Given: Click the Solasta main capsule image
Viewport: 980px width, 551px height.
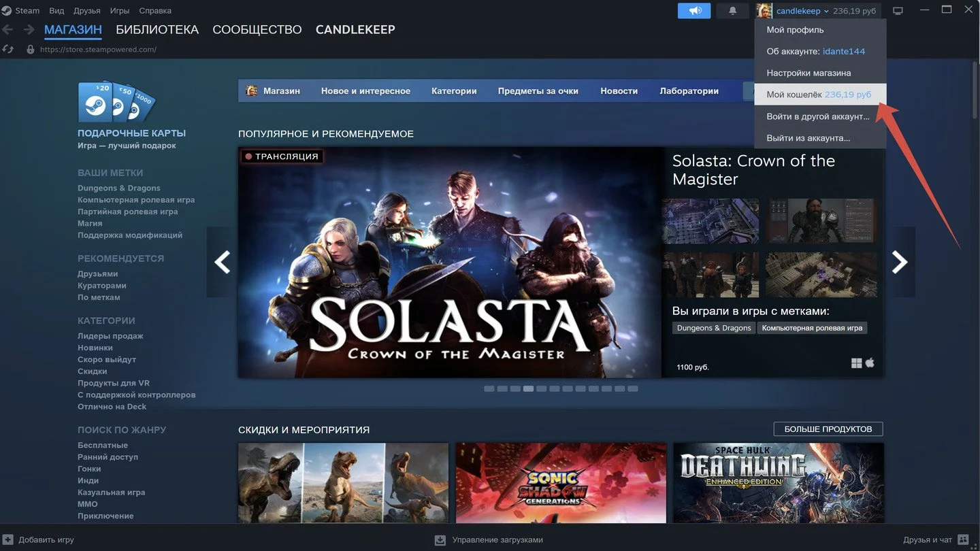Looking at the screenshot, I should pos(449,263).
